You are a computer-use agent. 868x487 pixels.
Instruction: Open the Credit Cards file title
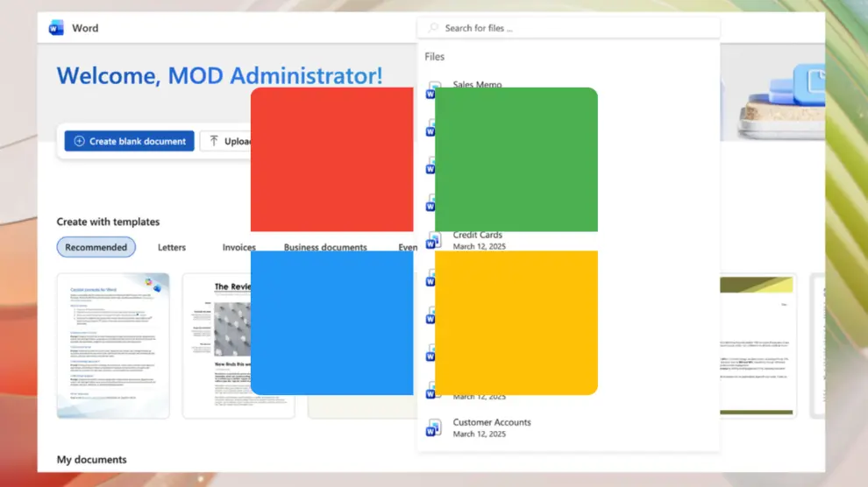point(478,235)
